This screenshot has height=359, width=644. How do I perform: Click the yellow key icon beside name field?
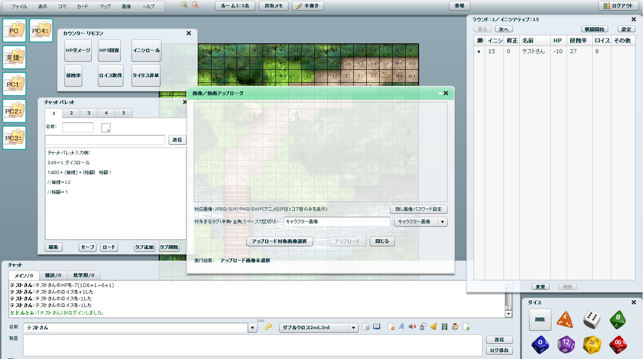pyautogui.click(x=268, y=327)
